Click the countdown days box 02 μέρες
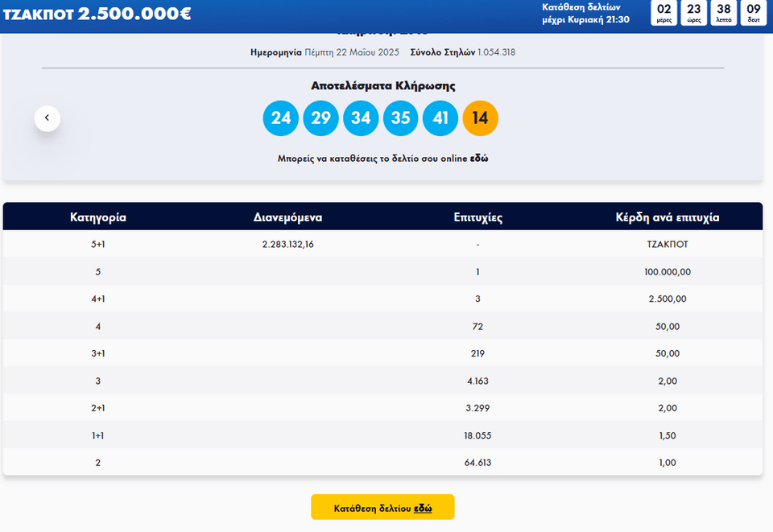 [664, 13]
